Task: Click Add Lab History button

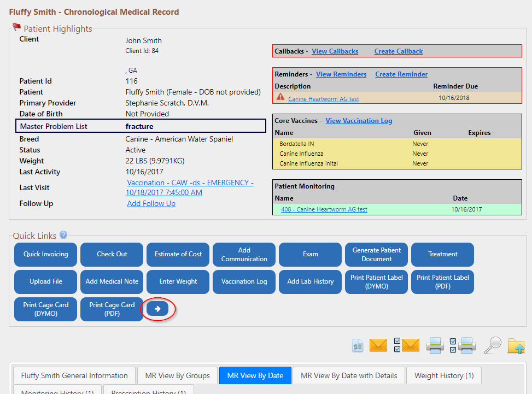Action: (x=310, y=282)
